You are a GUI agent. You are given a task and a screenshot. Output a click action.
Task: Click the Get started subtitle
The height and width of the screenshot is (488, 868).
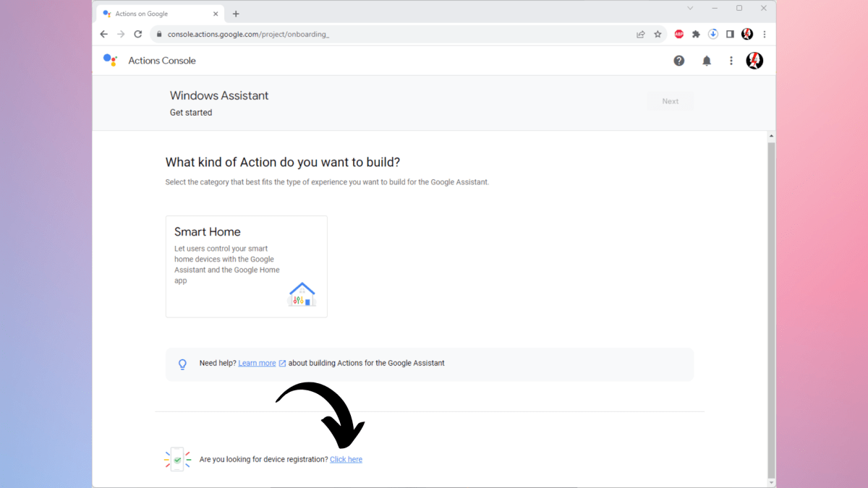click(191, 113)
